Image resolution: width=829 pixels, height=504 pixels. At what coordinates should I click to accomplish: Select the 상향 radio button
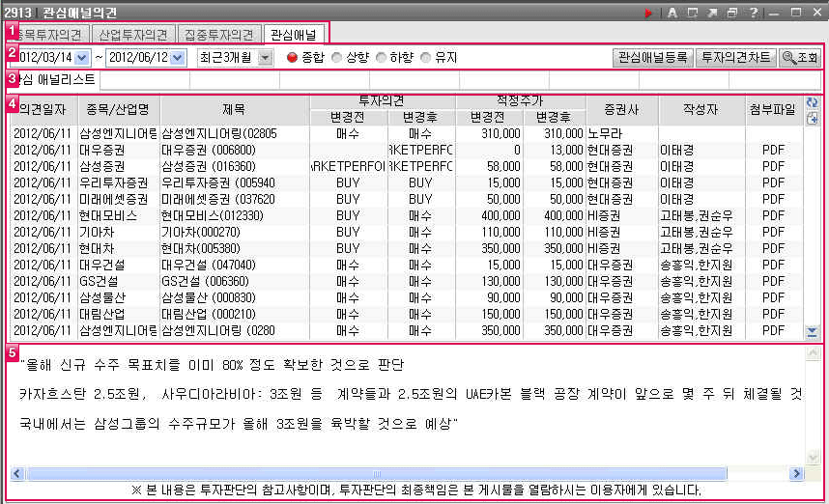click(337, 58)
